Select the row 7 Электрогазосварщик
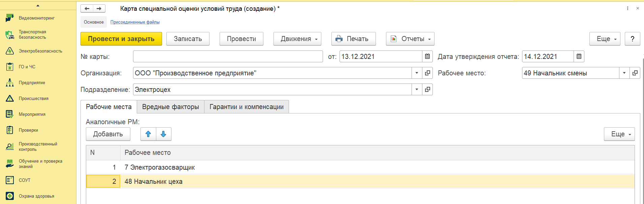 pyautogui.click(x=160, y=167)
